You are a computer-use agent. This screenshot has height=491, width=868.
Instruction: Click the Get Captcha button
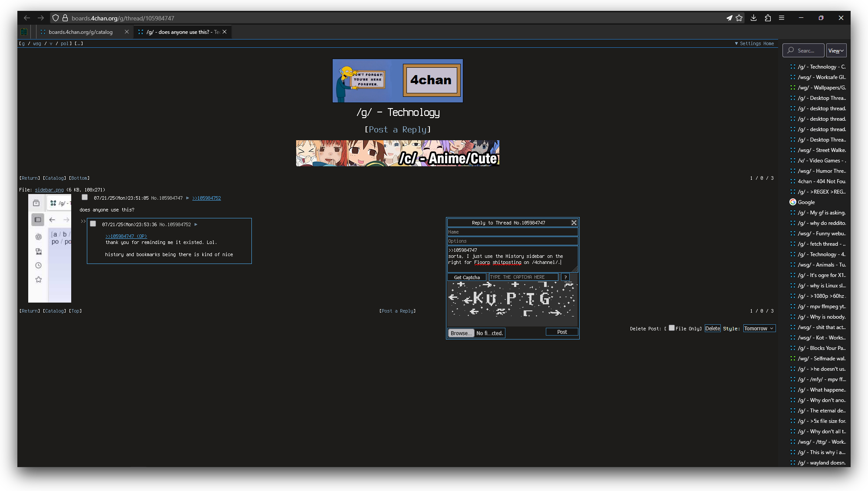[467, 277]
